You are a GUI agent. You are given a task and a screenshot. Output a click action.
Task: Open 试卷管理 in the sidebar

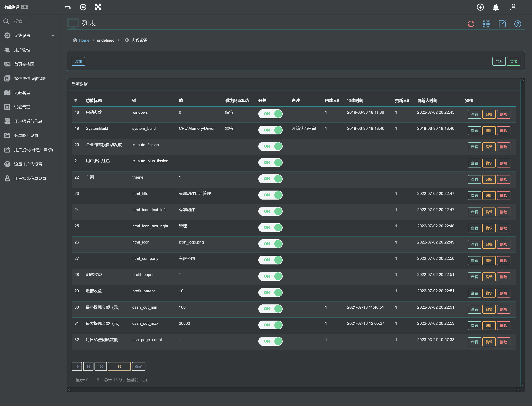click(22, 107)
